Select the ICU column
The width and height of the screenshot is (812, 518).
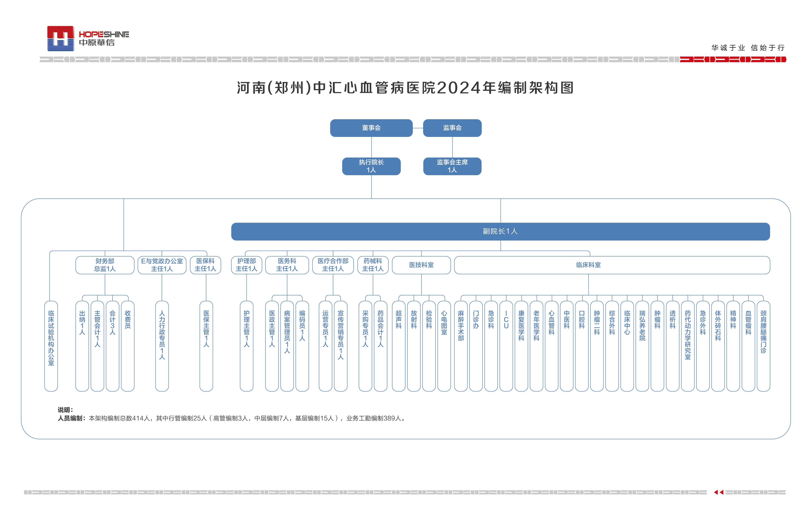click(506, 346)
